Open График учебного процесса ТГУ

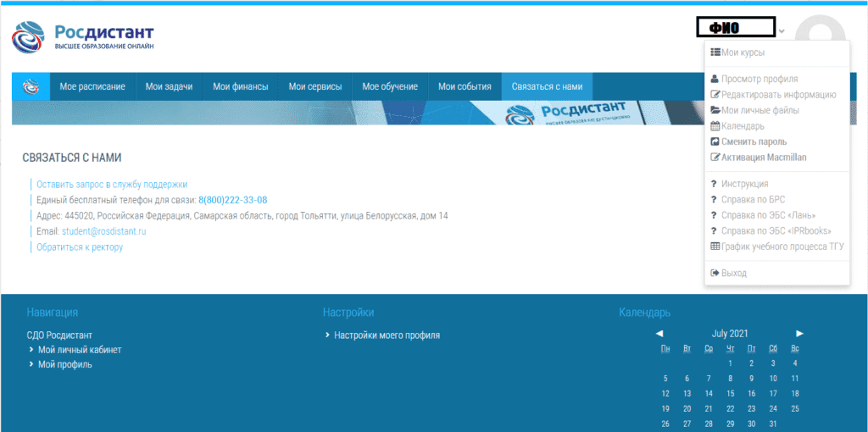click(x=782, y=246)
